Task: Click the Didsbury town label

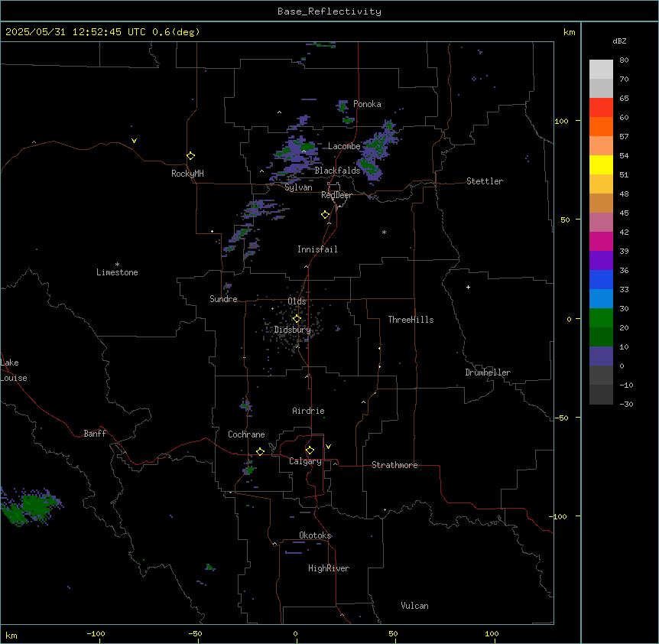Action: pyautogui.click(x=293, y=330)
